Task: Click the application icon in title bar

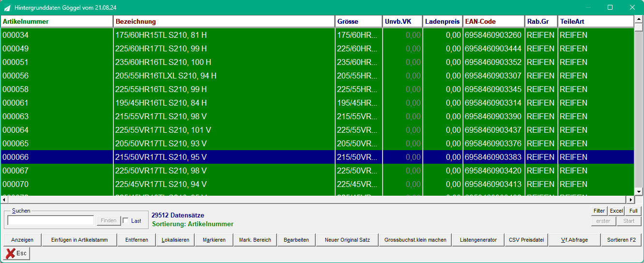Action: pos(7,8)
